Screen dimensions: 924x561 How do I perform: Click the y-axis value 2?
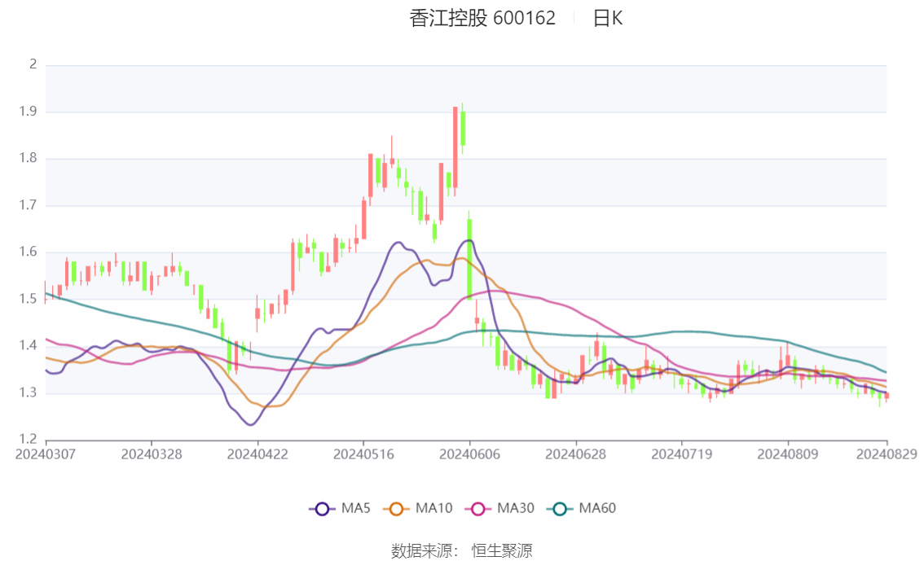(33, 64)
